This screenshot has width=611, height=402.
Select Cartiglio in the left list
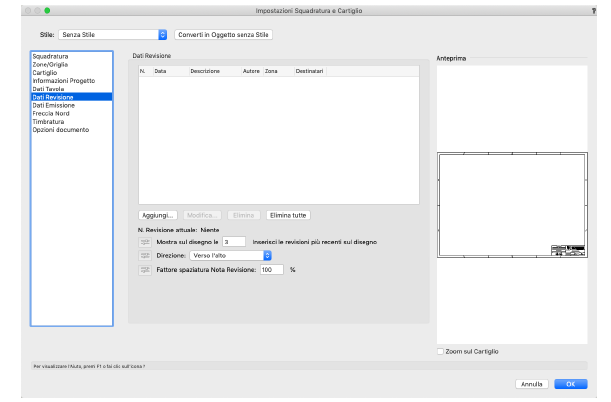[x=72, y=72]
